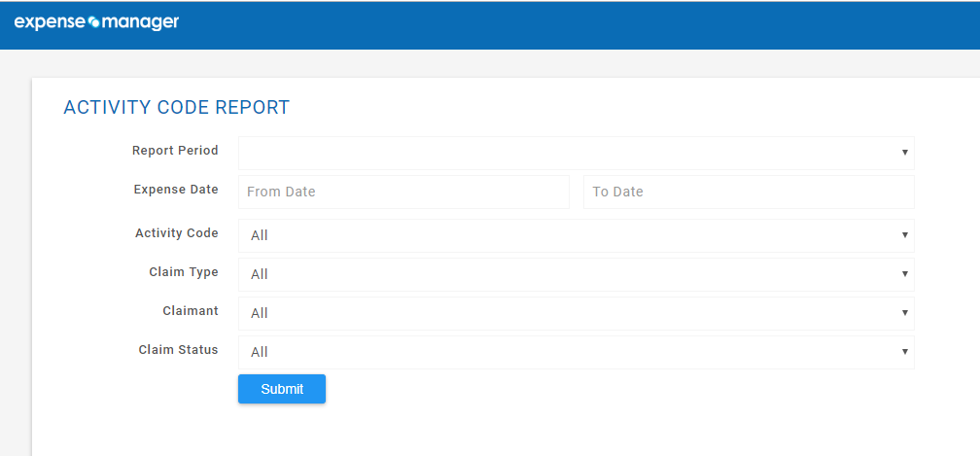Click the Expense Date label
Viewport: 980px width, 456px height.
(176, 190)
